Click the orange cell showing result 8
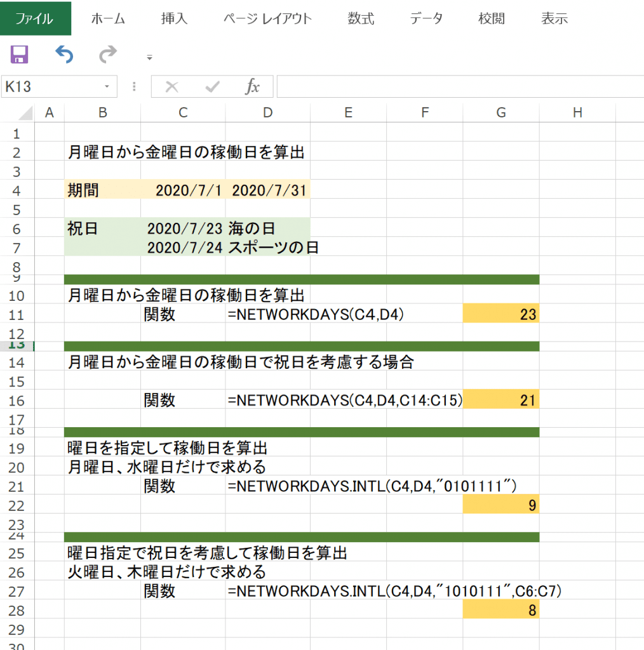Viewport: 644px width, 650px height. click(x=501, y=611)
